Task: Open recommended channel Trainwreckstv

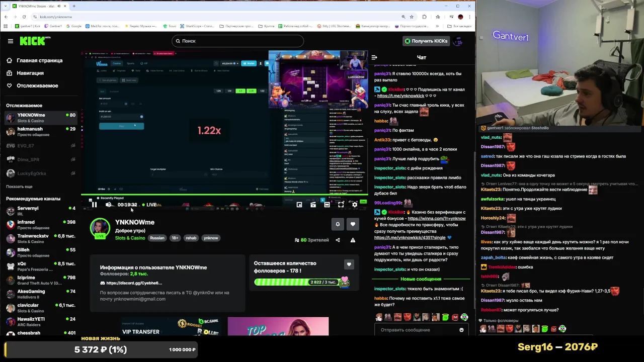Action: [40, 238]
